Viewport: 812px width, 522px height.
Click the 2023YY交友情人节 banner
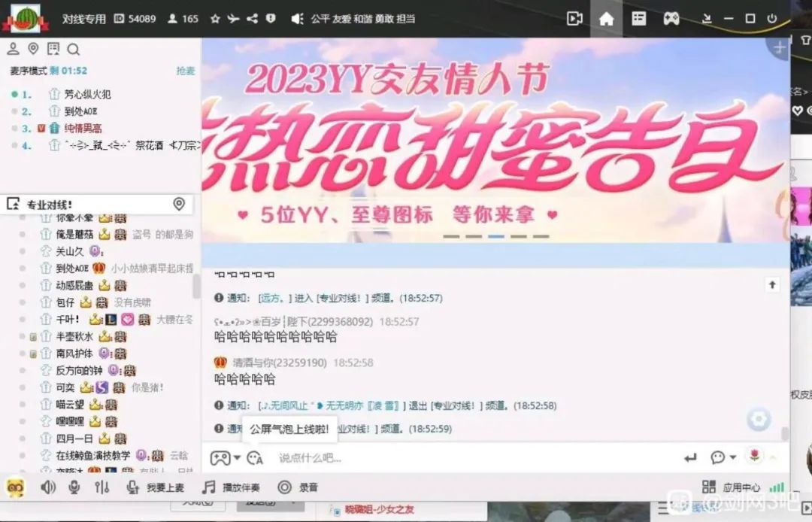[495, 140]
